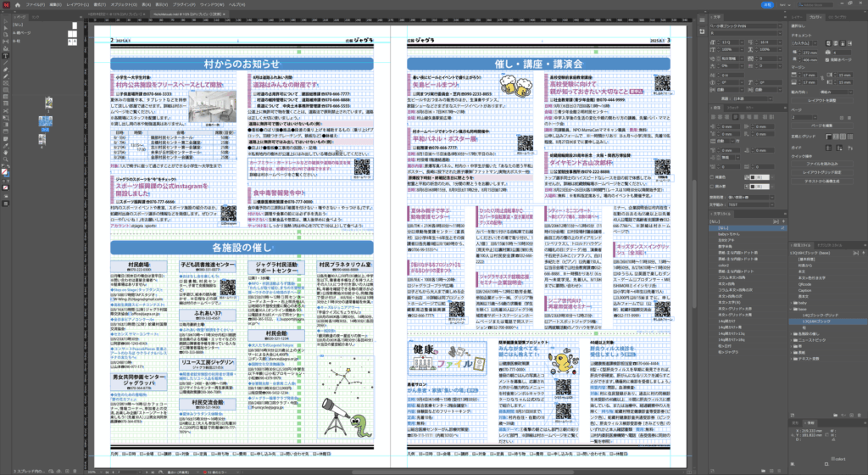Screen dimensions: 868x475
Task: Click the 背景色 shading color swatch
Action: point(759,177)
